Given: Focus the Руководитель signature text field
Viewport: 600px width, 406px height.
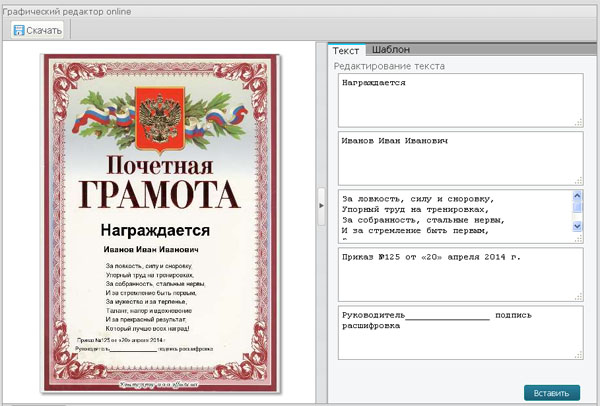Looking at the screenshot, I should (x=461, y=333).
